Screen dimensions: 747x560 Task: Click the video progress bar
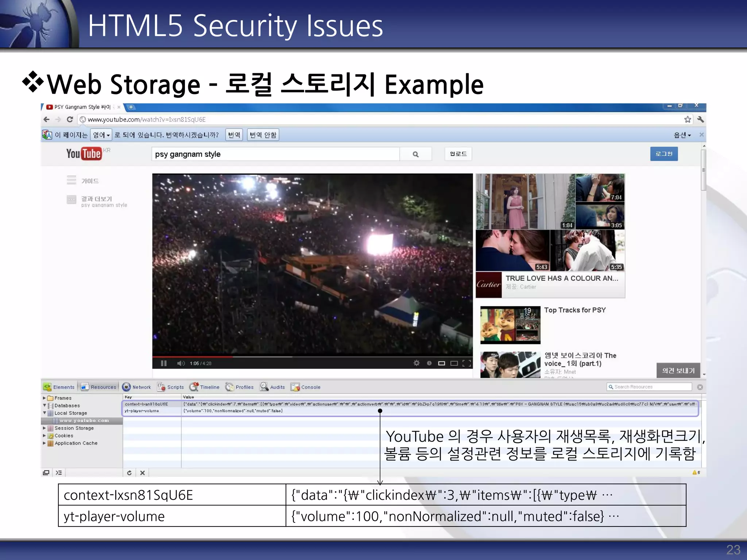[312, 357]
